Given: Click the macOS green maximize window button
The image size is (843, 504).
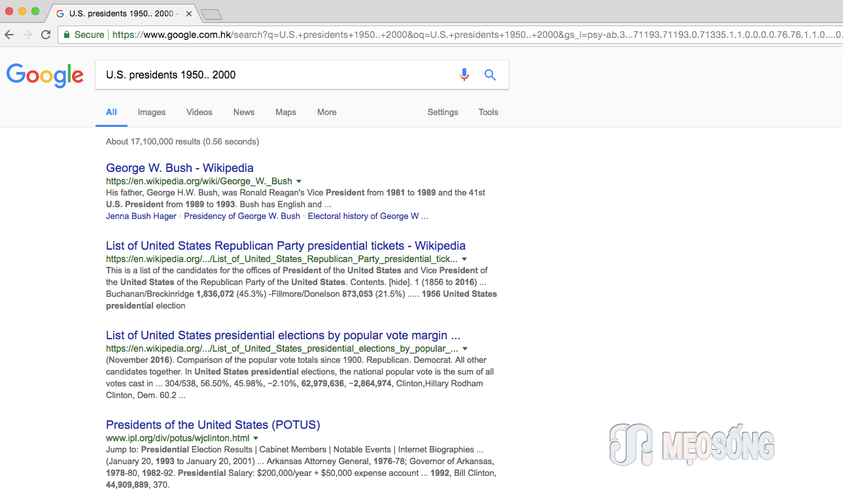Looking at the screenshot, I should [35, 11].
